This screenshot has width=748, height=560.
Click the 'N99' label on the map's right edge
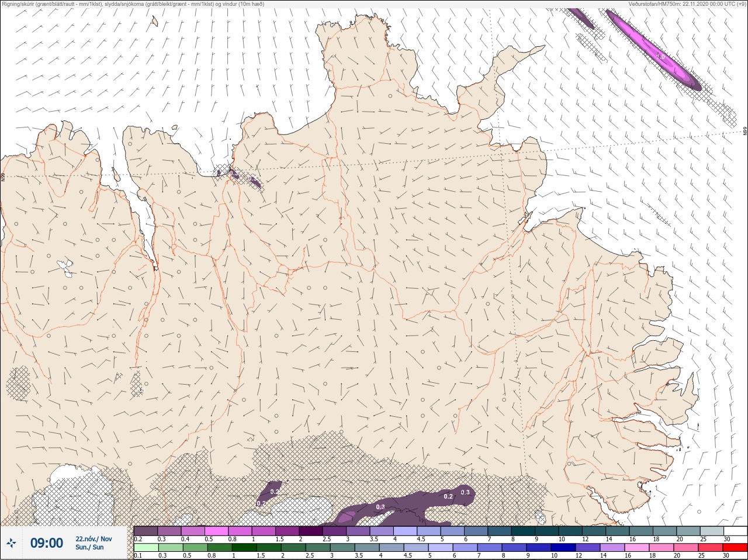point(745,132)
